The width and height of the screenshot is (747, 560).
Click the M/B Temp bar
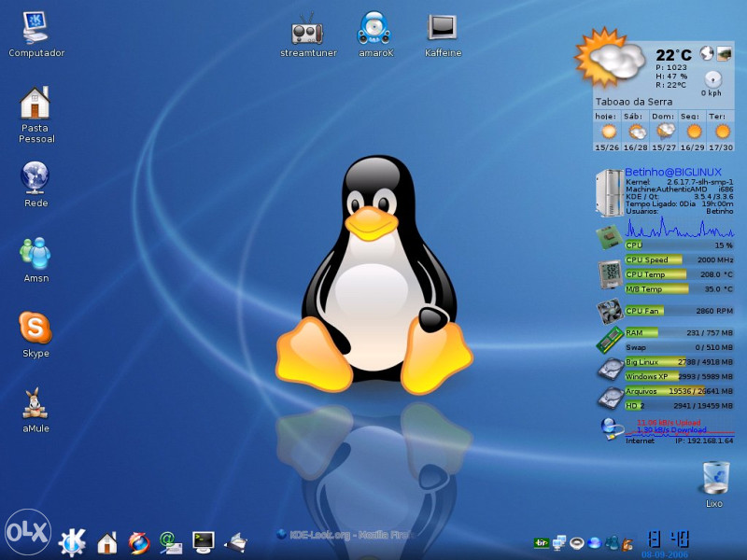[679, 289]
